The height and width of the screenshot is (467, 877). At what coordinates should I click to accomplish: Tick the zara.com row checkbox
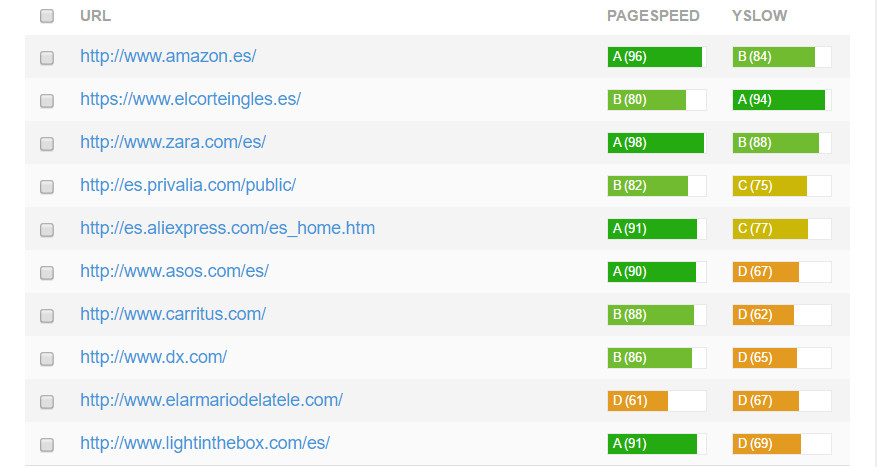point(47,144)
